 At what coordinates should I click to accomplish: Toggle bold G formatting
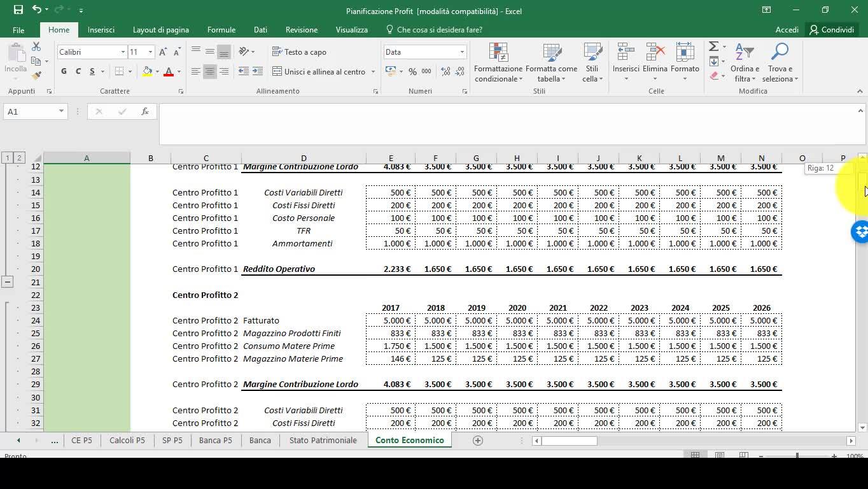point(64,71)
